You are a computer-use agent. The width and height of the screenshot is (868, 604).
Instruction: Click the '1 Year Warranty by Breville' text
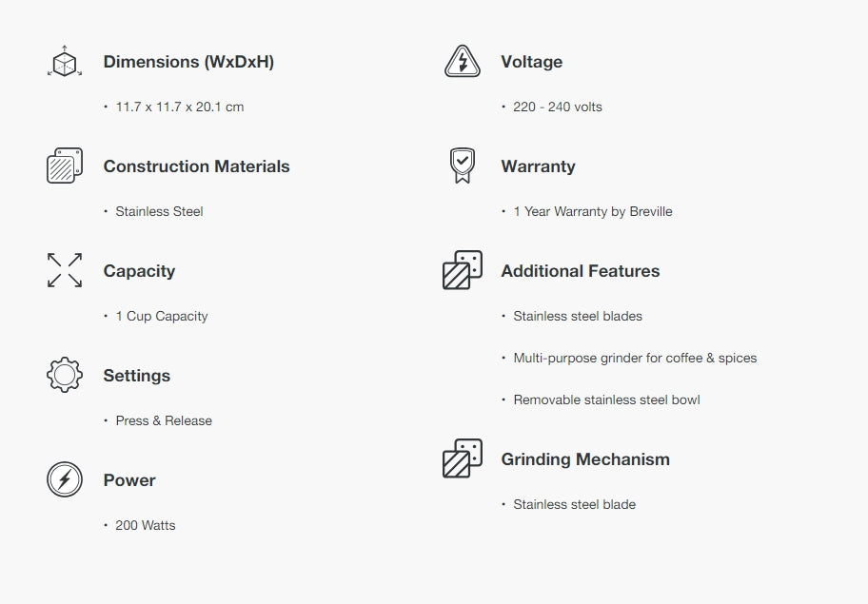[x=592, y=211]
